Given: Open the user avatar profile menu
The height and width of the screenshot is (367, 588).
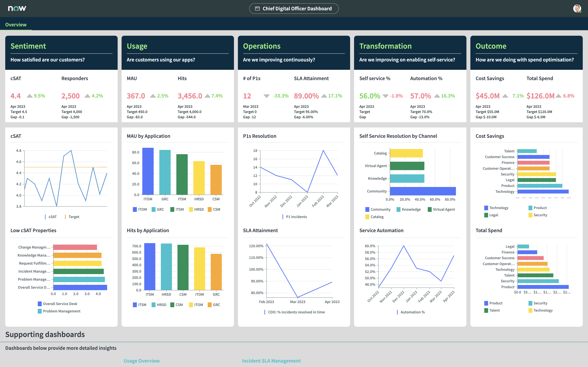Looking at the screenshot, I should point(577,9).
